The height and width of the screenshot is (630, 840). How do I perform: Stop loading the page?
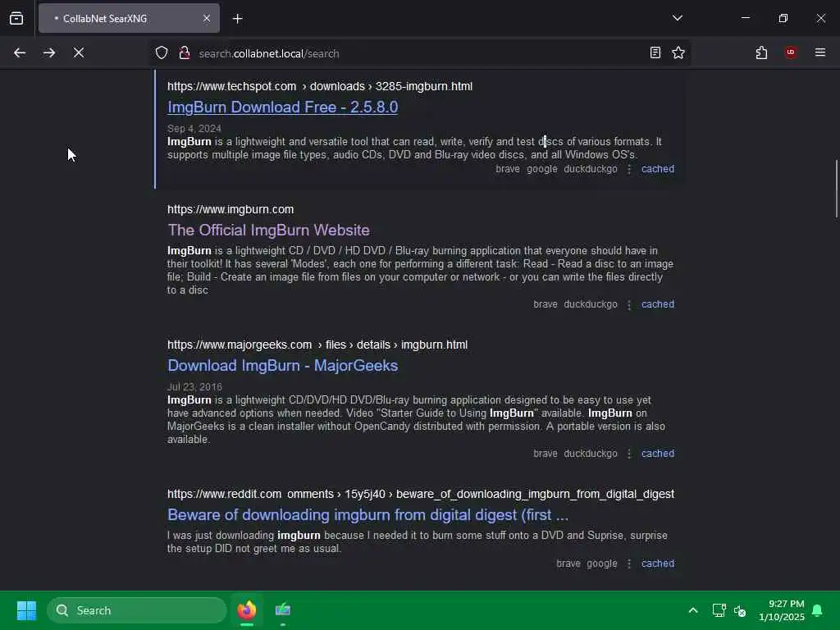[x=79, y=52]
